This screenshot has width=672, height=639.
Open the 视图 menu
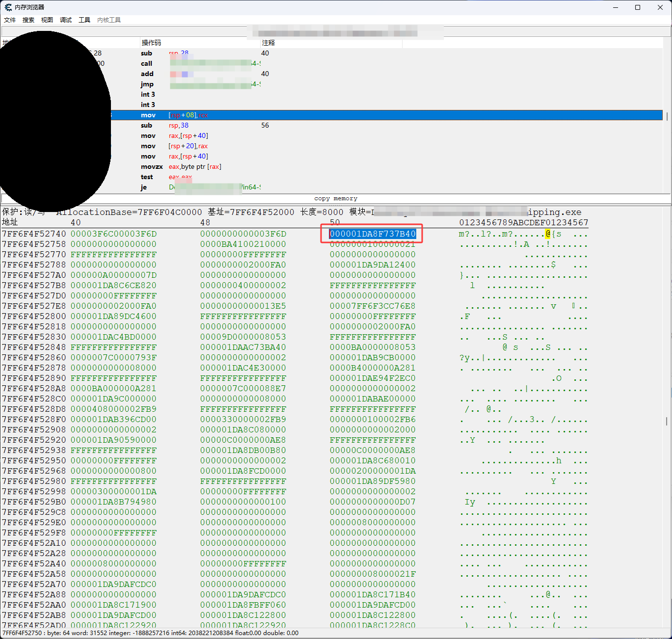click(47, 20)
